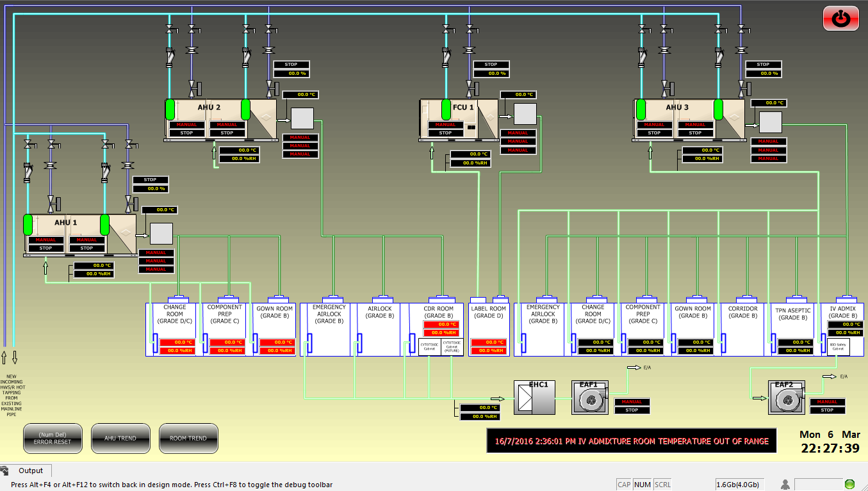
Task: Click the red power shutdown button
Action: click(840, 19)
